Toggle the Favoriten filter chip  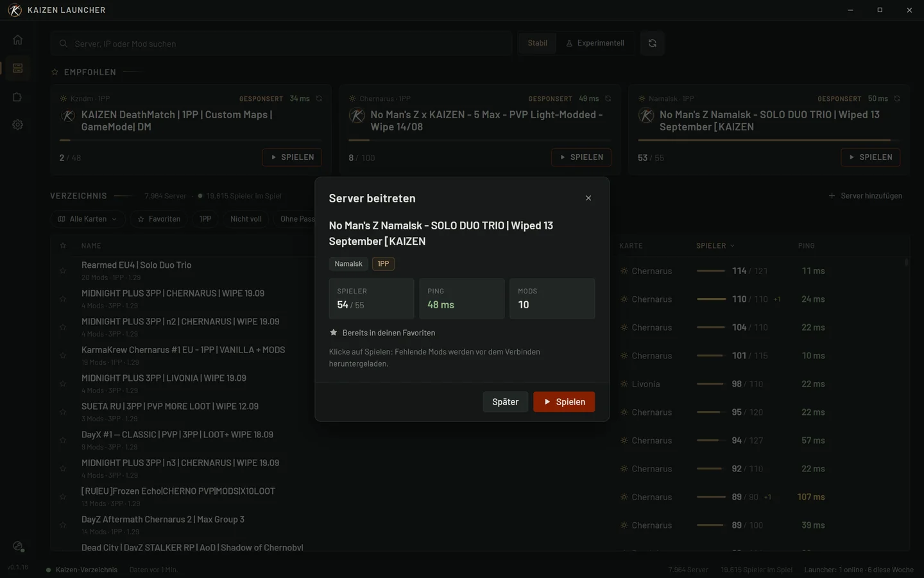click(158, 219)
